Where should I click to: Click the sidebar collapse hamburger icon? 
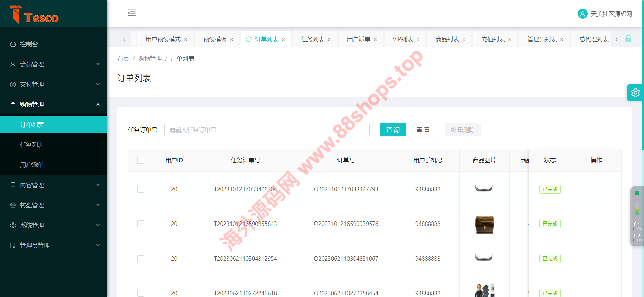click(131, 13)
